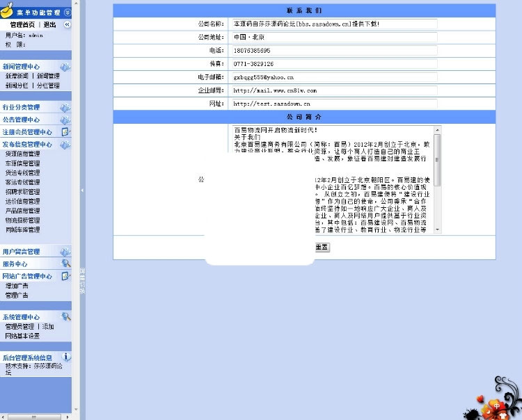Open the 公告管理中心 menu section

(21, 120)
